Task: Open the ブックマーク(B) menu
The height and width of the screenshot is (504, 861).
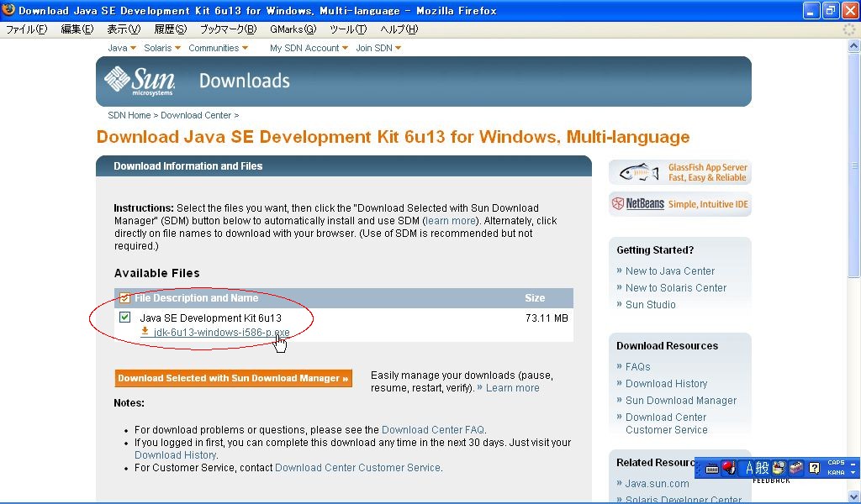Action: 228,29
